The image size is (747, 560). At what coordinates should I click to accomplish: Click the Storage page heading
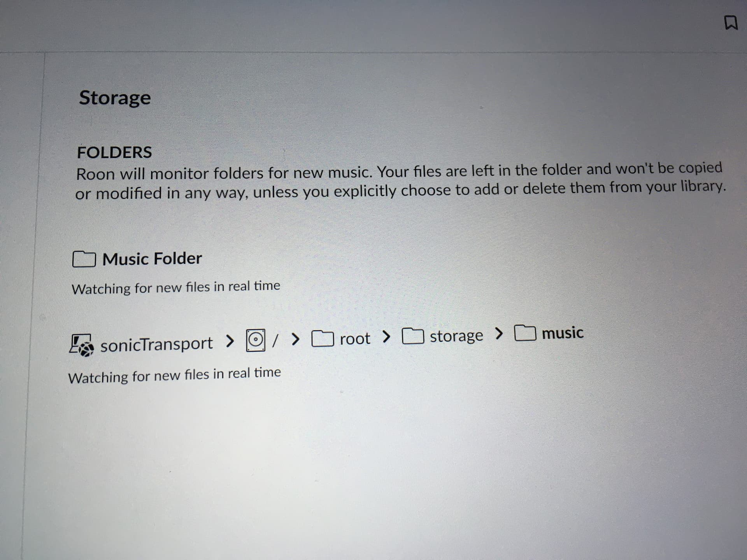(x=115, y=98)
